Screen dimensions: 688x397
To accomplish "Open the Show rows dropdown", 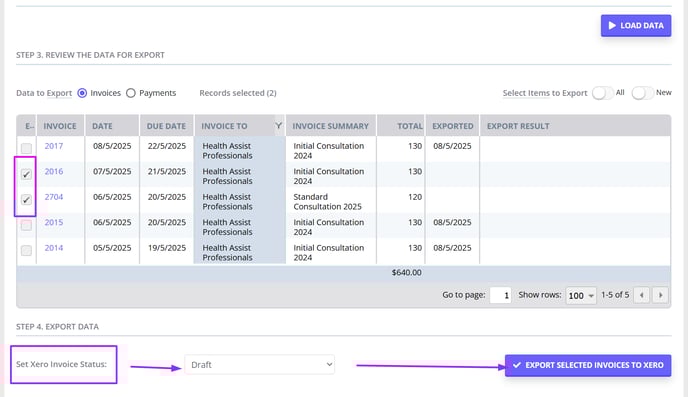I will click(581, 296).
